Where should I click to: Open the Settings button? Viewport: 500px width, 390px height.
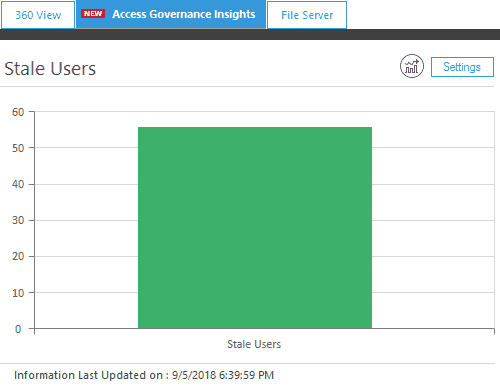coord(462,67)
